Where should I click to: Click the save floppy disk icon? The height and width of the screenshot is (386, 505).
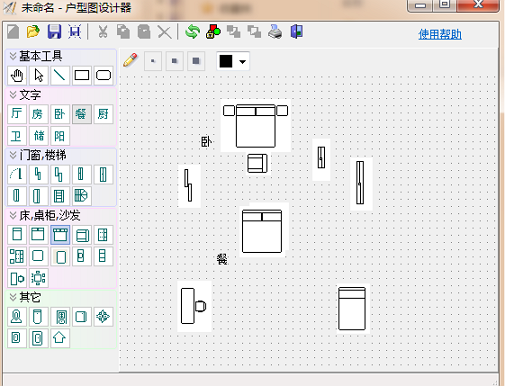click(54, 32)
